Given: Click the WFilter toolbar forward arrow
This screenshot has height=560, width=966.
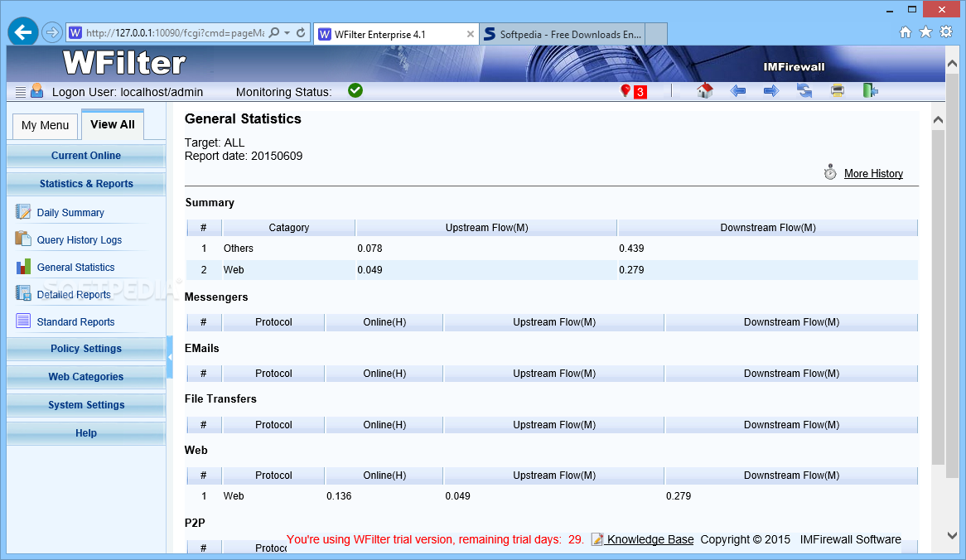Looking at the screenshot, I should click(771, 91).
